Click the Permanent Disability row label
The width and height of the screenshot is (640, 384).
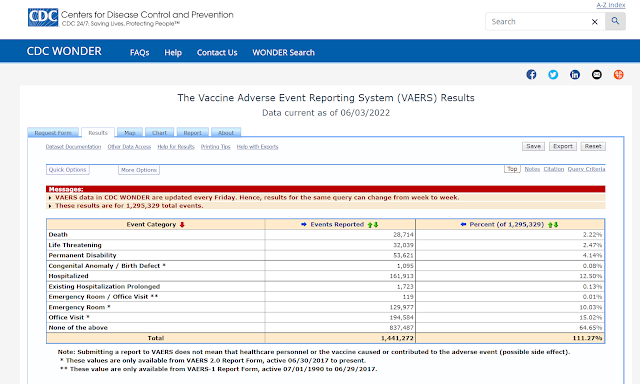point(82,255)
